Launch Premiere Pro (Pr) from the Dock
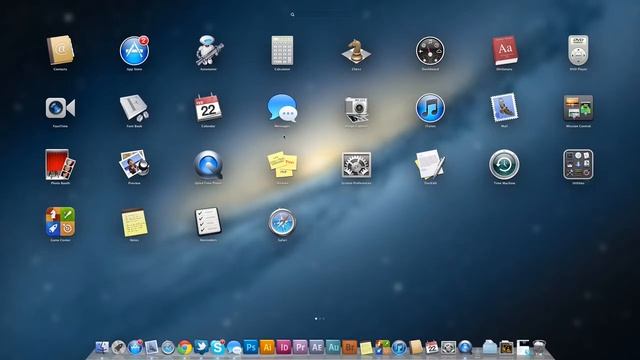Screen dimensions: 640x360 pyautogui.click(x=300, y=347)
